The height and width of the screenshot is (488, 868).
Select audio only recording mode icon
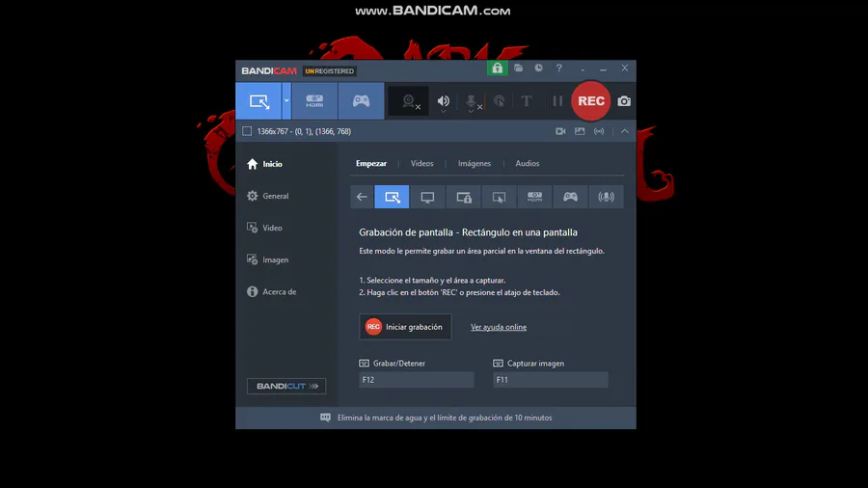tap(607, 197)
